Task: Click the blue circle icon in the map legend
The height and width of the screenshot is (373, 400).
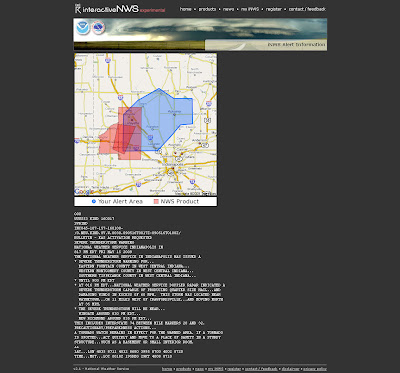Action: pyautogui.click(x=94, y=201)
